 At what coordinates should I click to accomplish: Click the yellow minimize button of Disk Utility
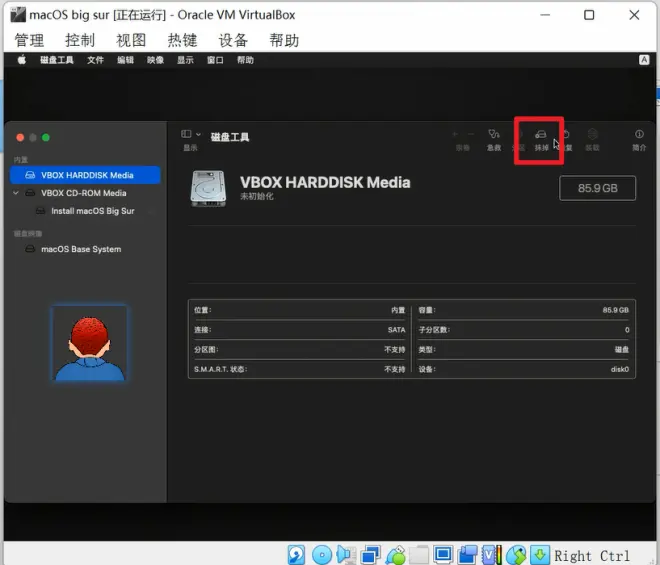coord(33,137)
